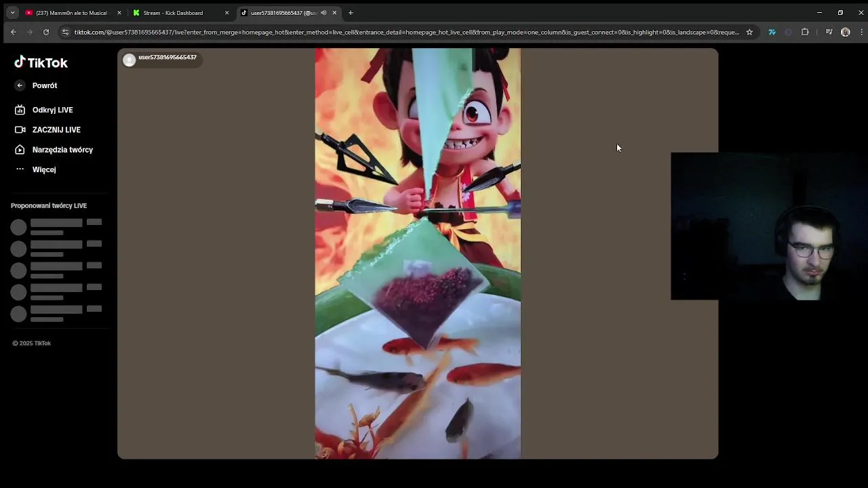868x488 pixels.
Task: Open Odkryj LIVE in the sidebar
Action: point(52,110)
